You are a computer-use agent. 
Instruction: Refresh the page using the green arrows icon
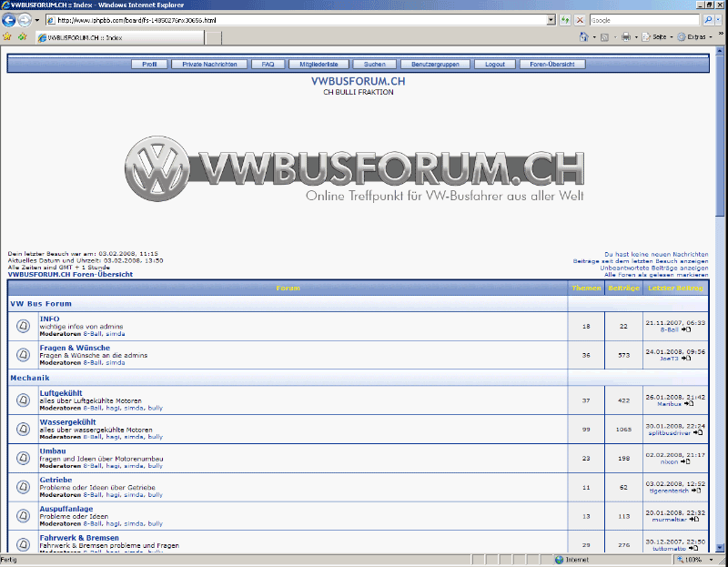pos(564,20)
